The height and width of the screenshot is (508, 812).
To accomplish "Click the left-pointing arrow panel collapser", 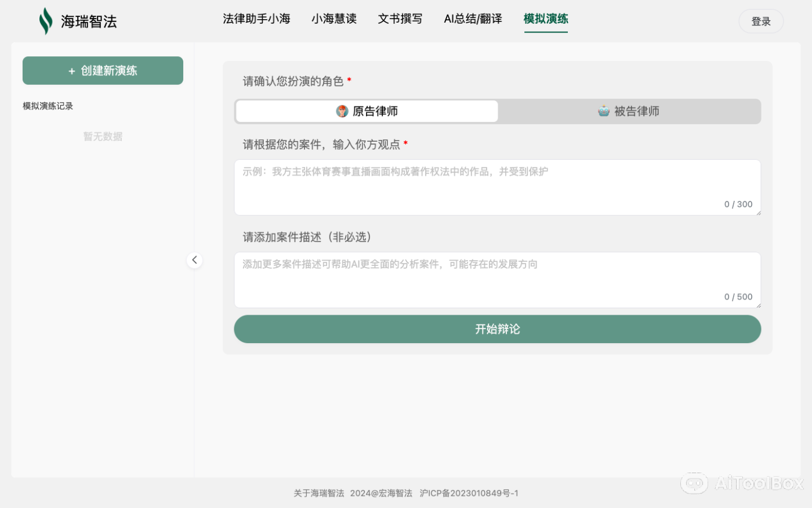I will (x=195, y=260).
